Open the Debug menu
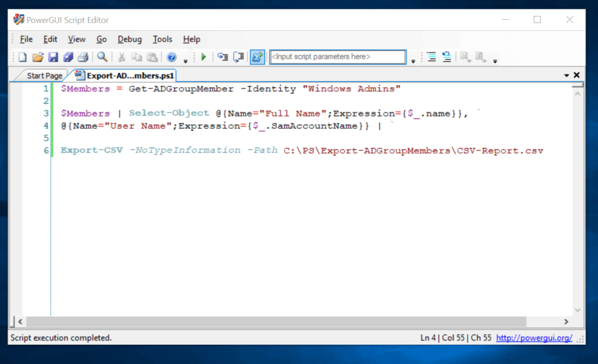Viewport: 598px width, 364px height. coord(129,39)
